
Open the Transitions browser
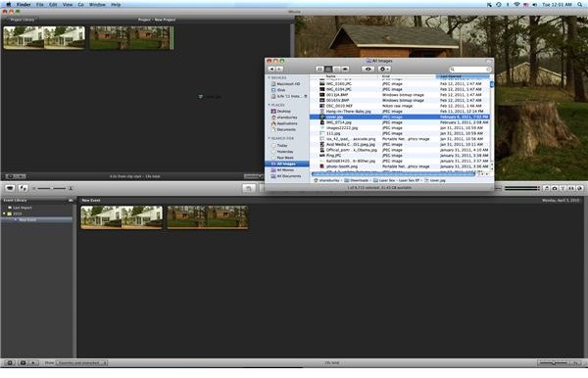tap(571, 188)
